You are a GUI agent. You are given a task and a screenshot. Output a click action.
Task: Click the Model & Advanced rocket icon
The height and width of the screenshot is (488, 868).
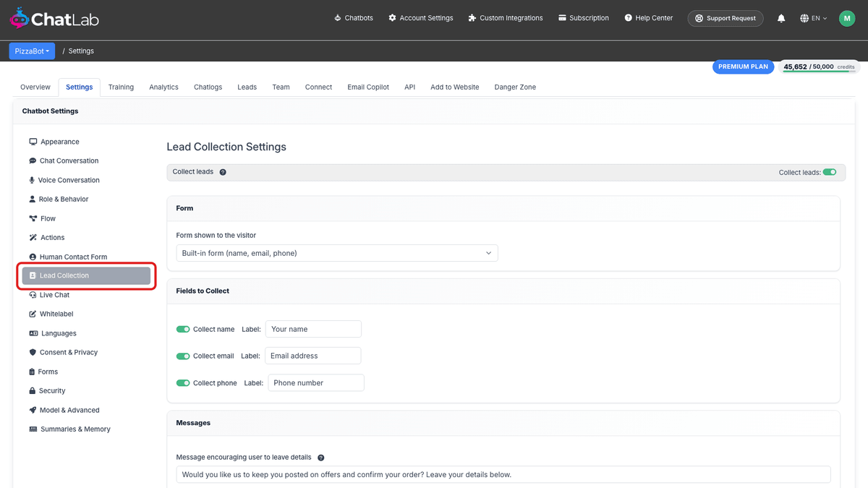tap(33, 410)
